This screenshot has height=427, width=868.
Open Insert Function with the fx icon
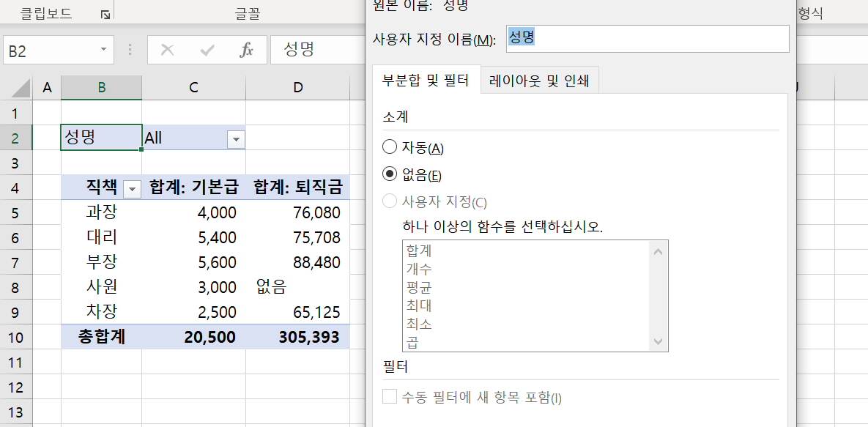tap(247, 50)
